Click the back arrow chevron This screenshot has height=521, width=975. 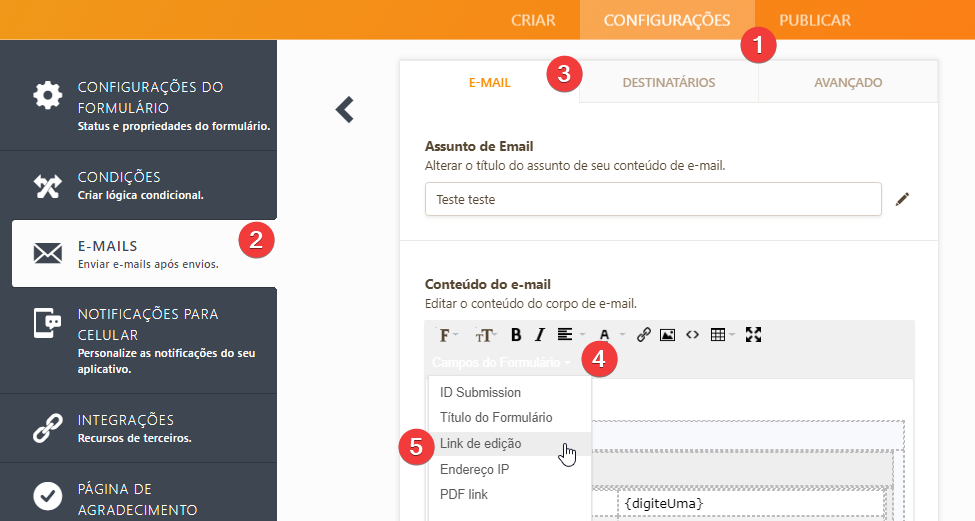click(345, 110)
